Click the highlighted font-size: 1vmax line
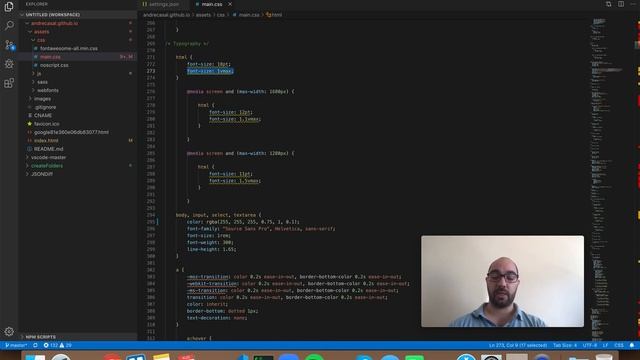 [x=210, y=71]
